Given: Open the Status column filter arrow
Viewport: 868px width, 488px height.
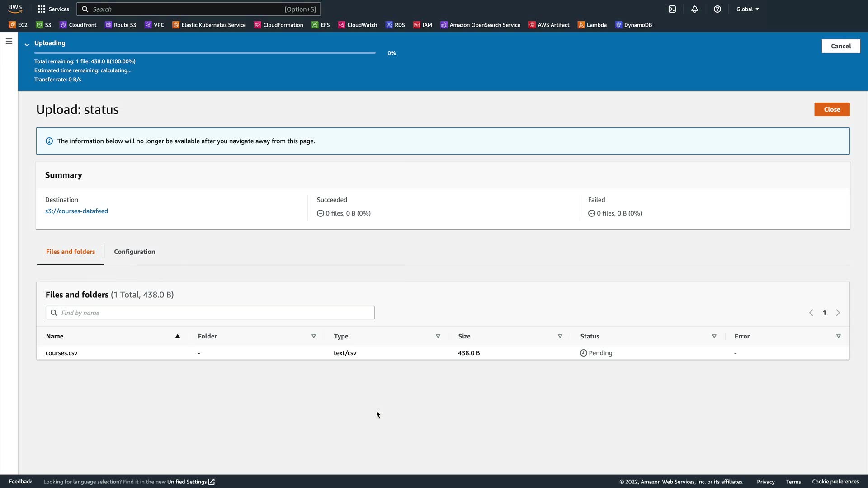Looking at the screenshot, I should point(714,336).
